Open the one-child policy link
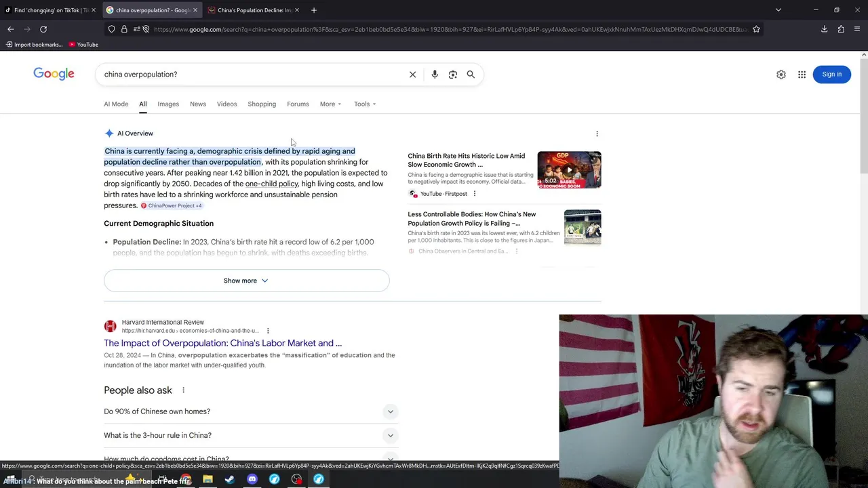This screenshot has width=868, height=488. point(271,184)
